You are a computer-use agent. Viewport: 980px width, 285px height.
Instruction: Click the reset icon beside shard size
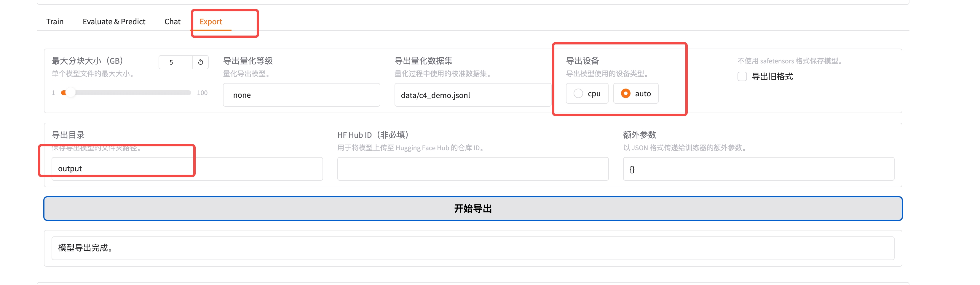click(200, 62)
